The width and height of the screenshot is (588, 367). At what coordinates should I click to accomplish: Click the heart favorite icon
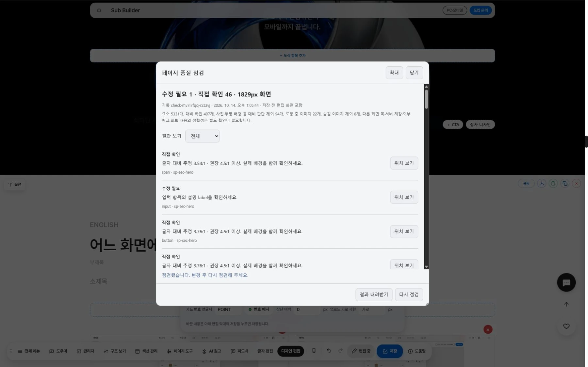click(566, 326)
